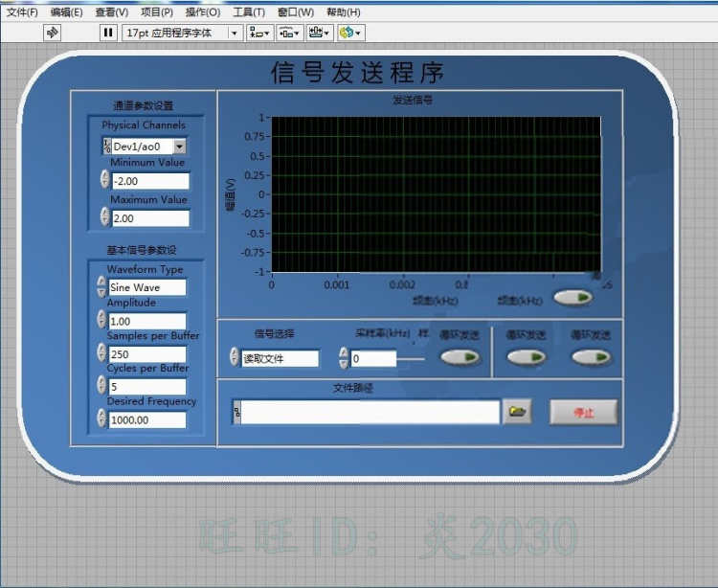Open the 读取文件 signal selection field
718x588 pixels.
280,358
